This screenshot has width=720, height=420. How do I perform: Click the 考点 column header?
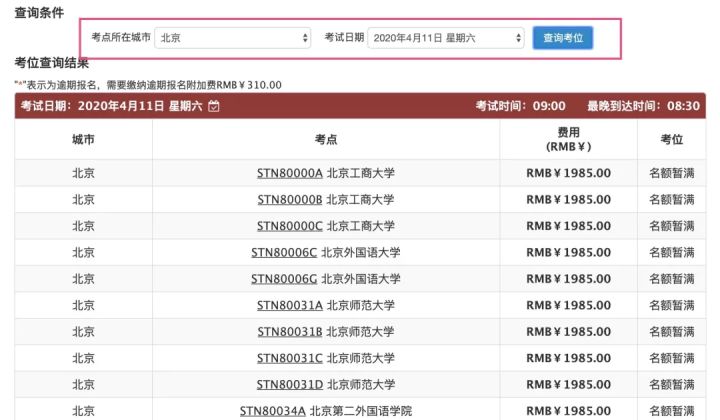[x=326, y=140]
